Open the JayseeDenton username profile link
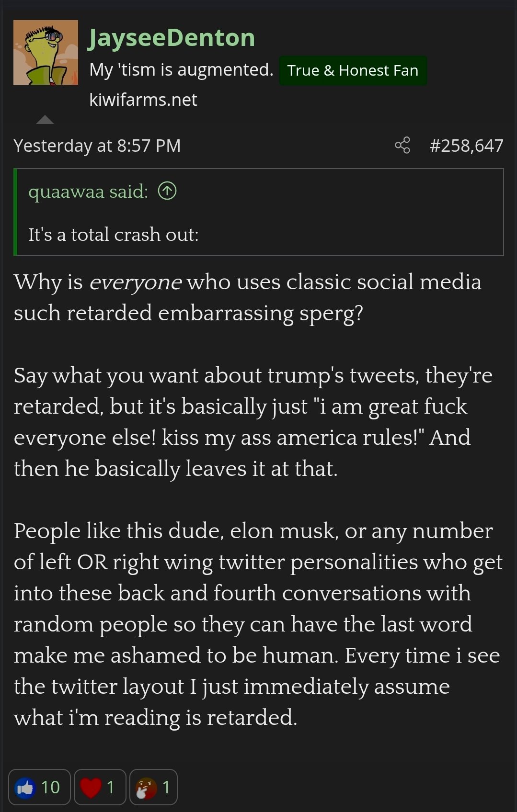Viewport: 517px width, 812px height. coord(172,38)
